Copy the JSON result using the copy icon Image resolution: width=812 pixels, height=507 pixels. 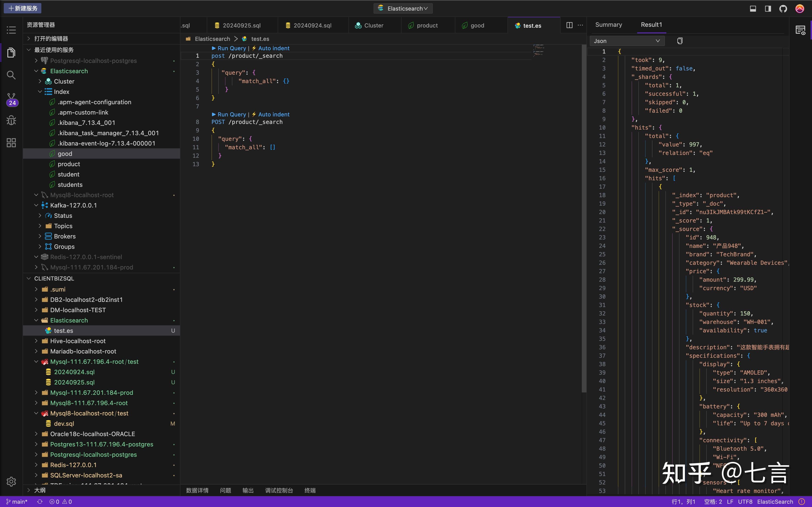tap(680, 41)
